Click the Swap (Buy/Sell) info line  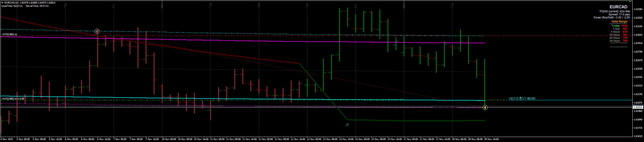pyautogui.click(x=611, y=18)
